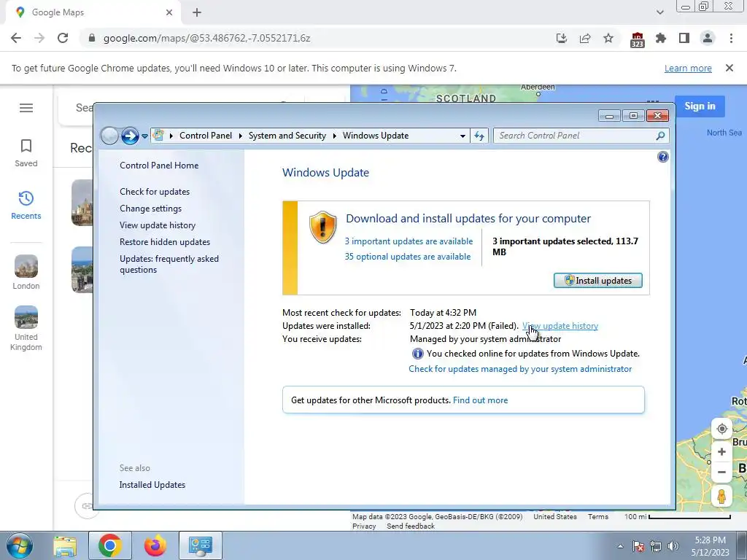Viewport: 747px width, 560px height.
Task: Click the red extension icon showing 323
Action: coord(637,39)
